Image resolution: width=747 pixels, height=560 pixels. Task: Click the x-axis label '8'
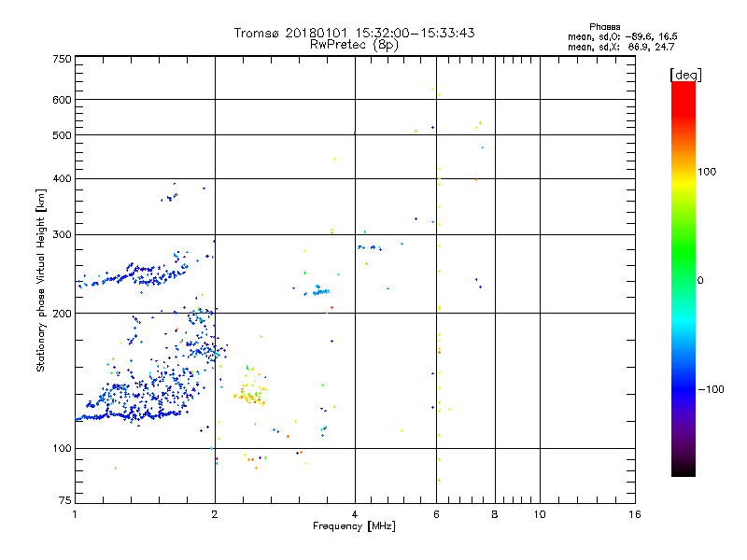495,514
